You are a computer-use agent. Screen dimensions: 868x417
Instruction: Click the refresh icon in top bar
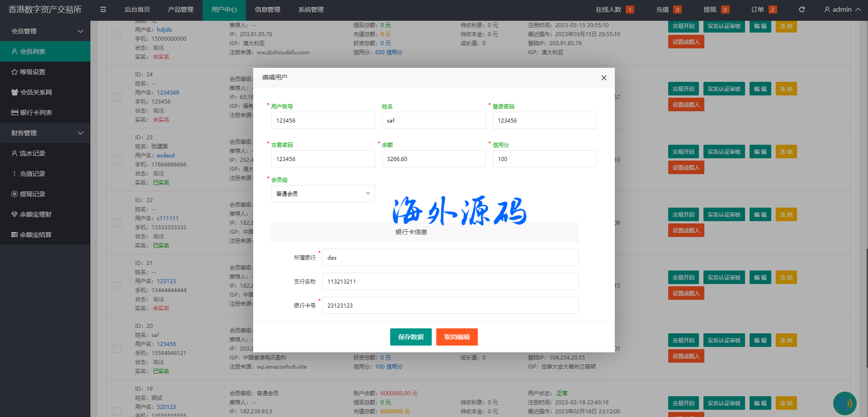(x=802, y=9)
